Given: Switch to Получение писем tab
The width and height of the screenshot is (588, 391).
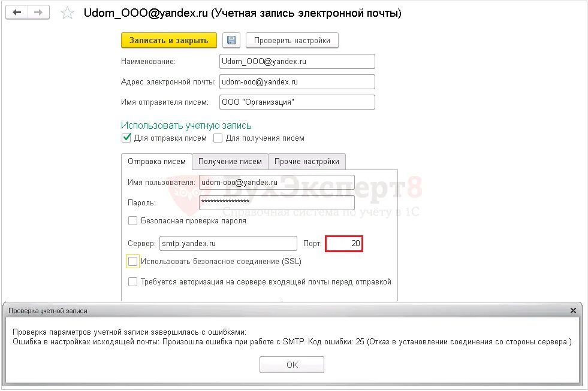Looking at the screenshot, I should click(x=230, y=162).
